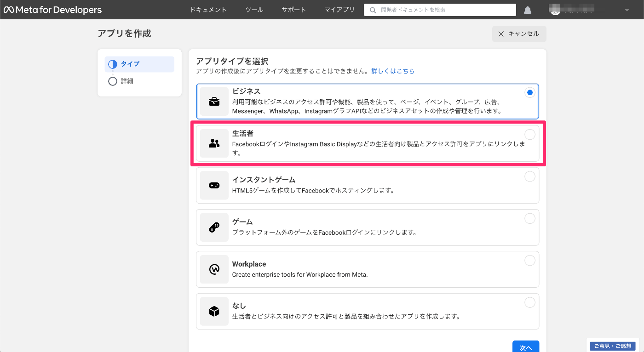Click the ご意見・ご感想 feedback button

[612, 346]
